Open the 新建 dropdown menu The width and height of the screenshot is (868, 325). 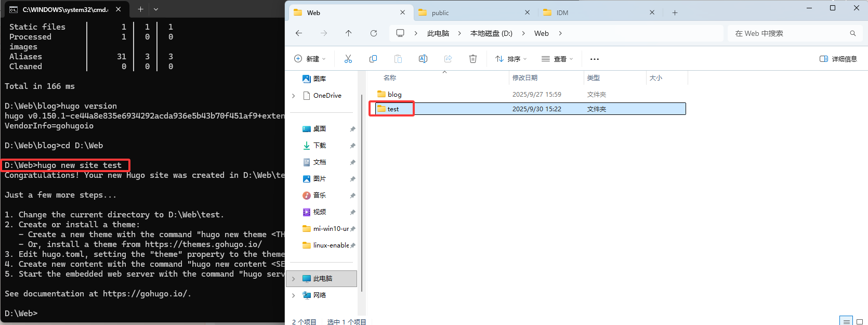[310, 59]
